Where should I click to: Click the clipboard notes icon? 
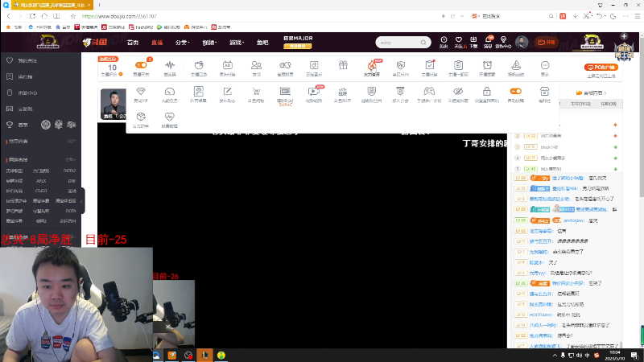[x=458, y=65]
